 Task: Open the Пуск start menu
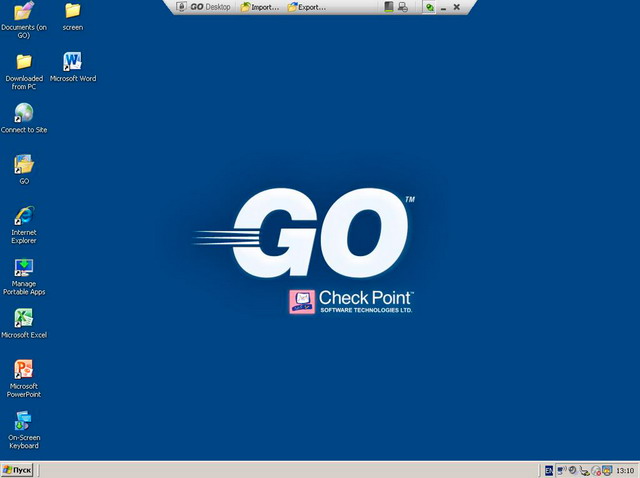18,469
